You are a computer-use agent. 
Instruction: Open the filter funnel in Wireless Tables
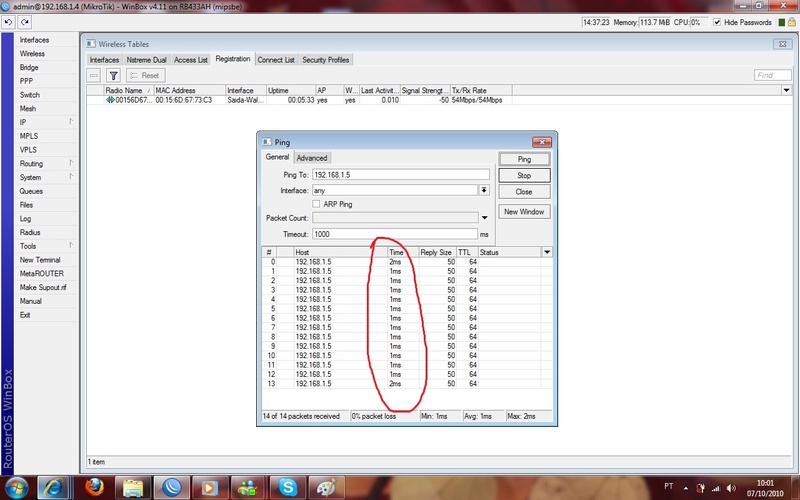[113, 76]
